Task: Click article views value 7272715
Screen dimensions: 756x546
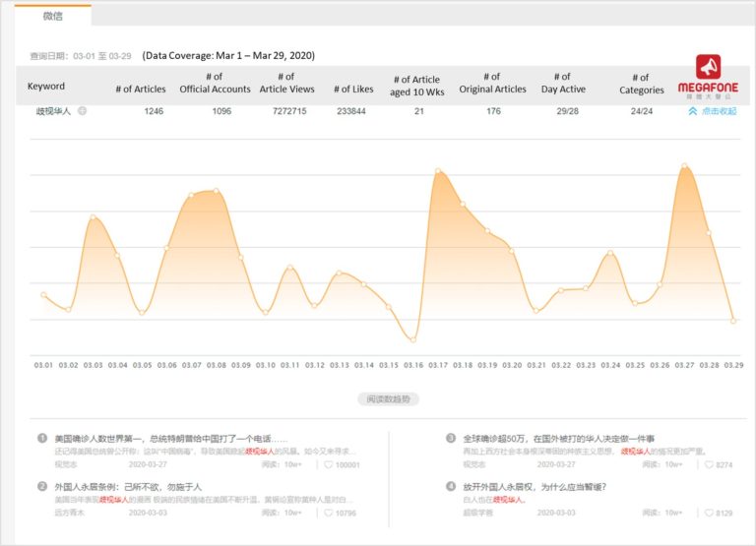Action: (x=289, y=111)
